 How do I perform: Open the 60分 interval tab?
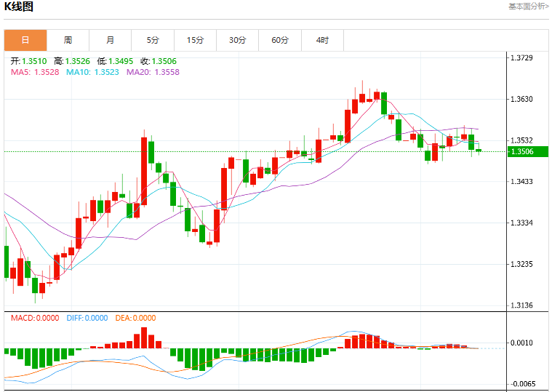click(x=280, y=40)
